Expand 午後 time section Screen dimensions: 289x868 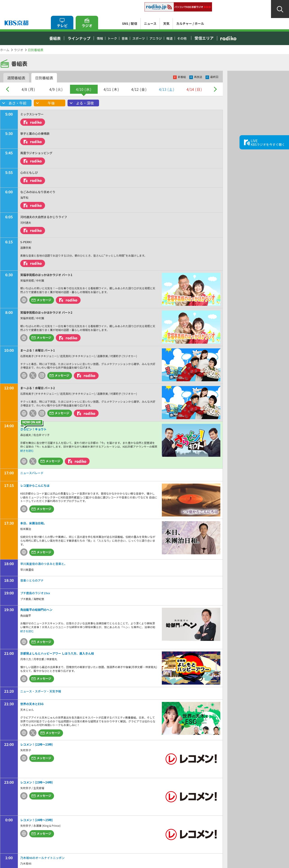point(50,103)
